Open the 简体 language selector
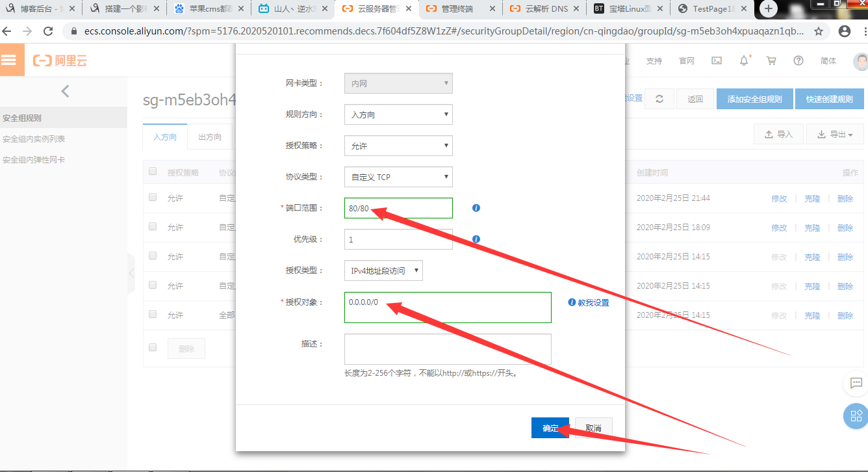The height and width of the screenshot is (472, 868). (828, 60)
